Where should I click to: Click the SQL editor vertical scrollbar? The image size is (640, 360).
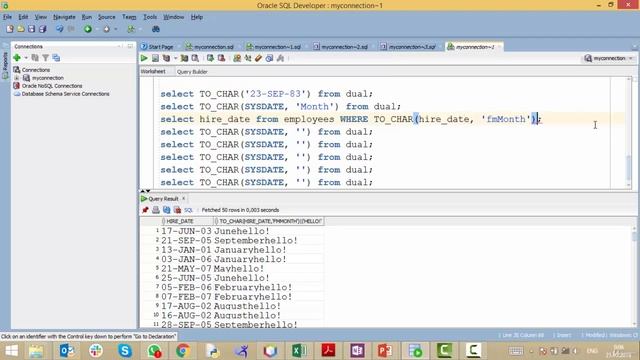[x=629, y=133]
